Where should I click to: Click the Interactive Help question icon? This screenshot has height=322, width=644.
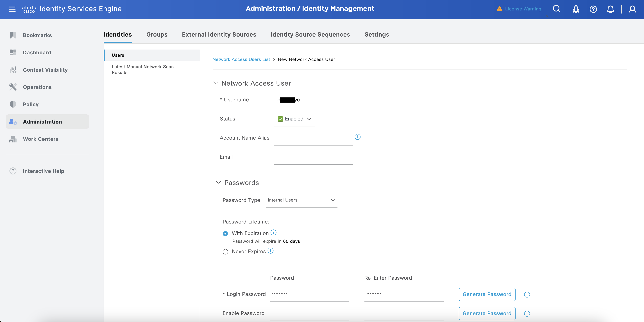13,171
